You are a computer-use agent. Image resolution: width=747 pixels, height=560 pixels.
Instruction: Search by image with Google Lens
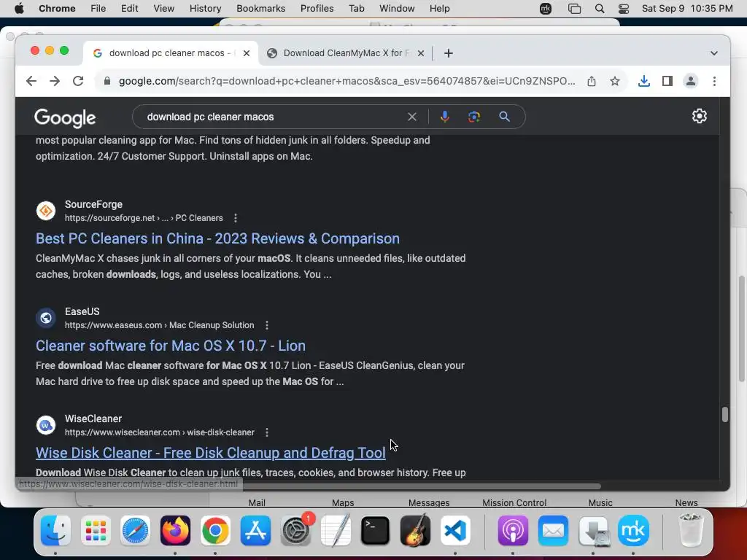tap(474, 117)
